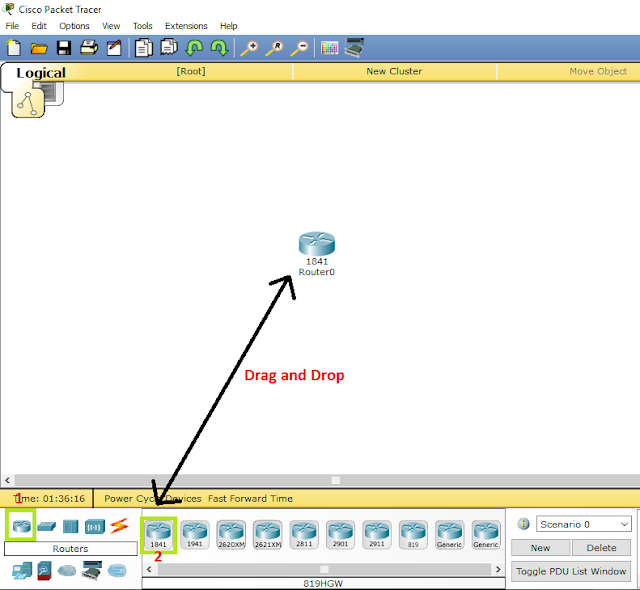The image size is (640, 590).
Task: Open the Help menu
Action: [229, 26]
